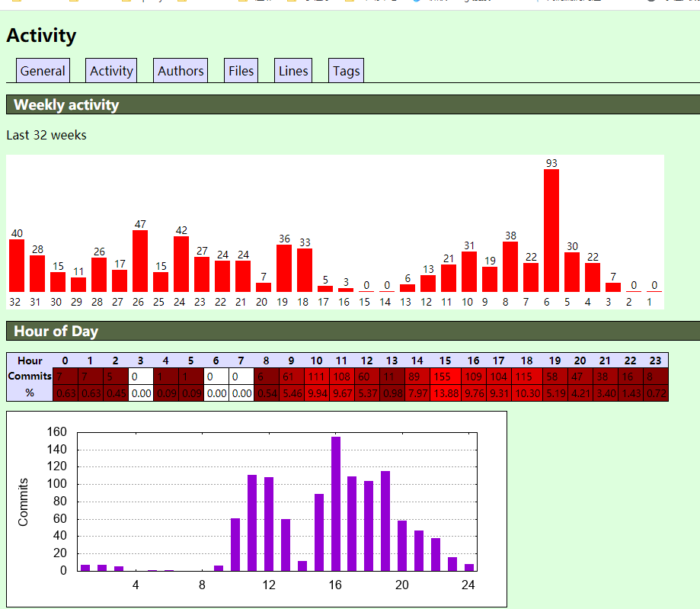Click hour column header 23
The image size is (700, 609).
click(655, 361)
